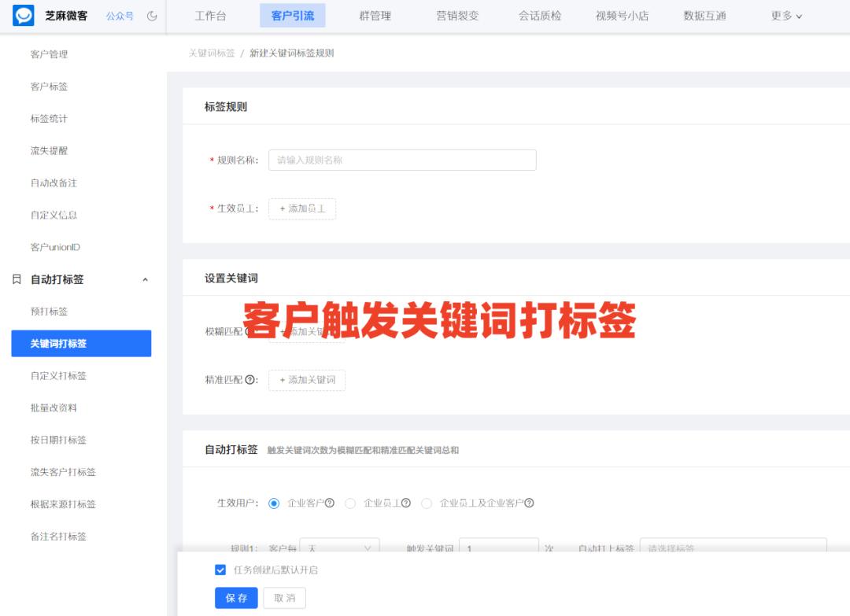
Task: Toggle the dark-mode moon icon
Action: (x=150, y=14)
